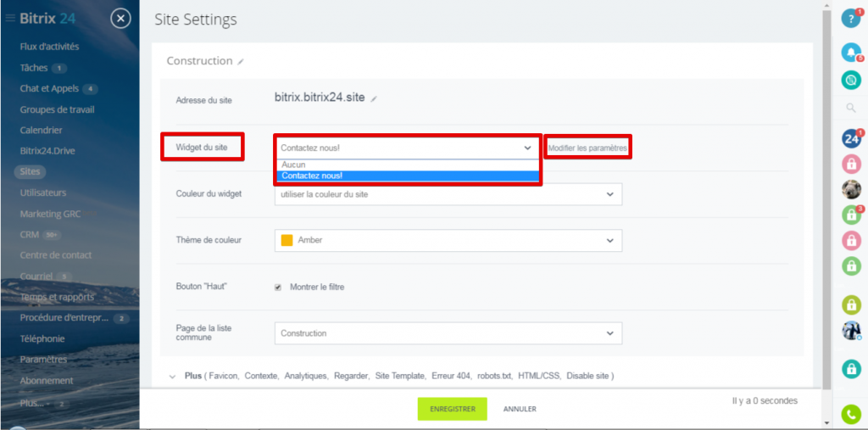
Task: Open Chat et Appels menu item
Action: tap(49, 89)
